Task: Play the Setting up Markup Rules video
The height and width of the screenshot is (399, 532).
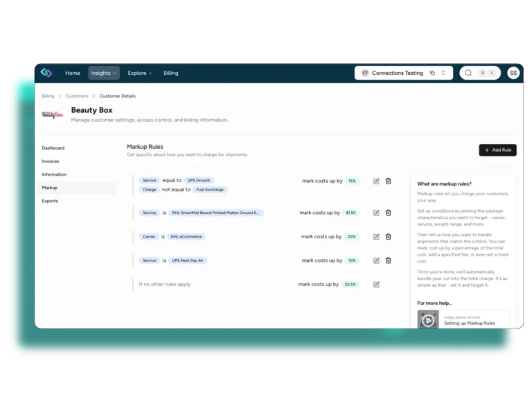Action: tap(428, 320)
